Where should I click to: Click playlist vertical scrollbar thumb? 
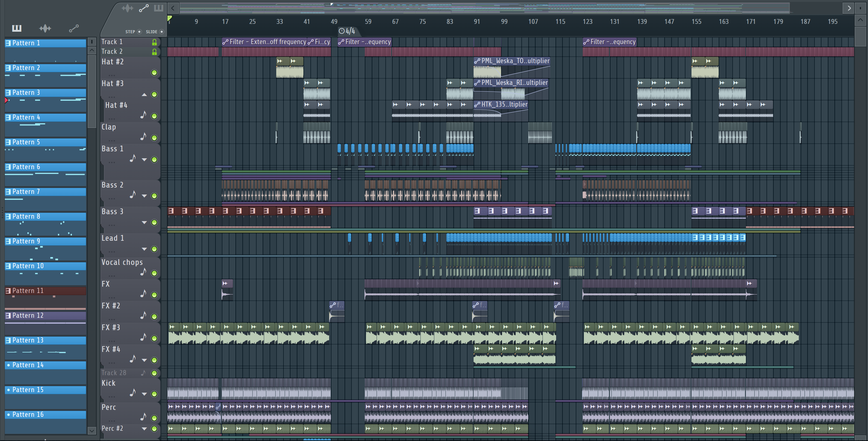[860, 36]
